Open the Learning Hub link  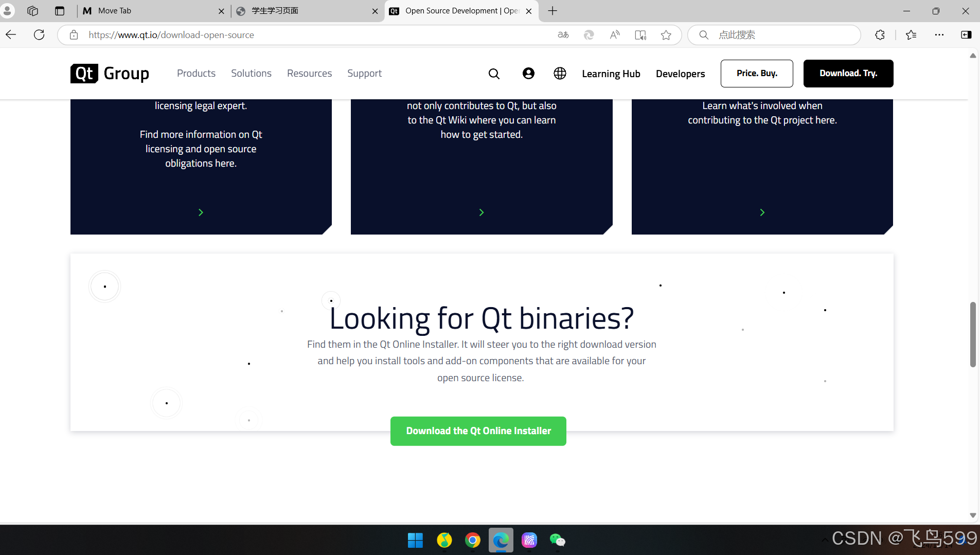(x=611, y=74)
